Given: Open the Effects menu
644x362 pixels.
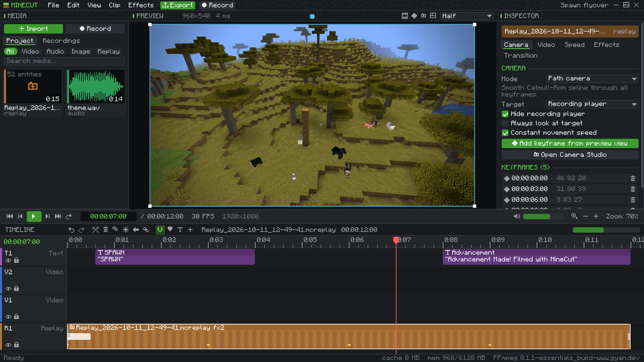Looking at the screenshot, I should (x=141, y=5).
